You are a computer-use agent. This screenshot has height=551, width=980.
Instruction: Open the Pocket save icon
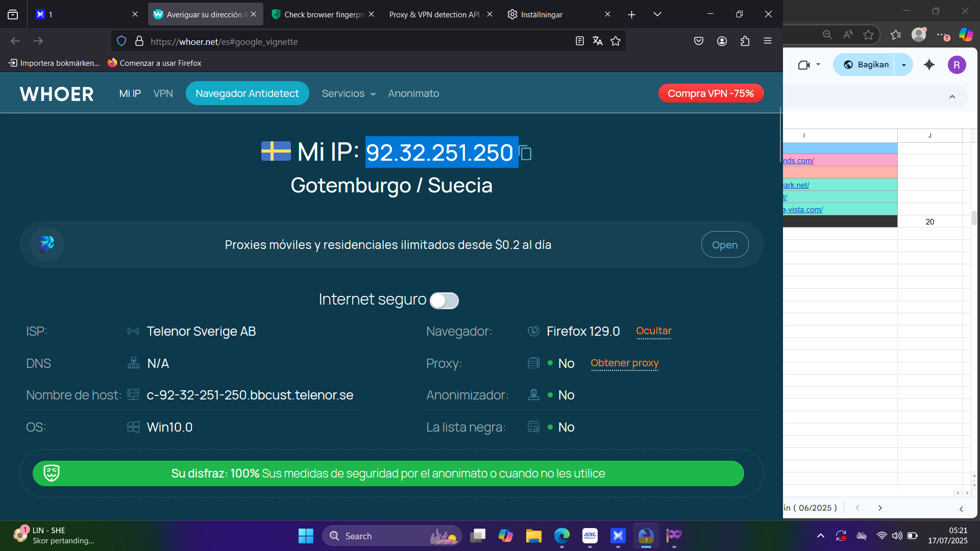pyautogui.click(x=699, y=41)
